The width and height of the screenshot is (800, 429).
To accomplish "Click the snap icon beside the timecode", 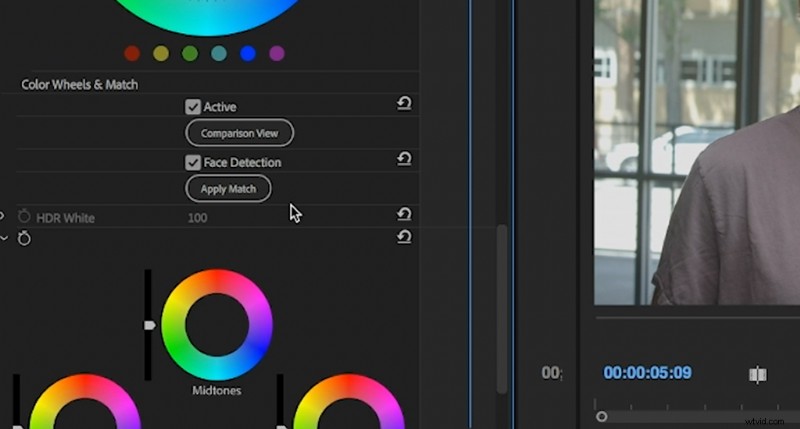I will tap(758, 374).
